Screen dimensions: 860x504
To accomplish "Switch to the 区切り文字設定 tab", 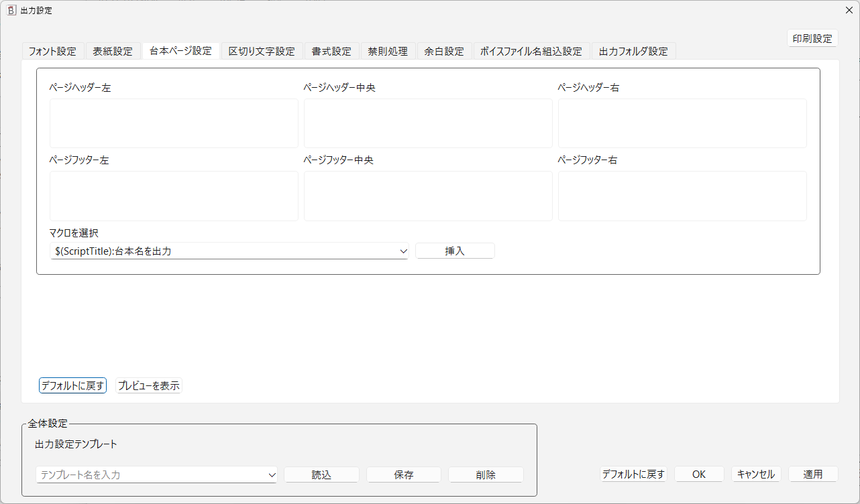I will [x=261, y=50].
